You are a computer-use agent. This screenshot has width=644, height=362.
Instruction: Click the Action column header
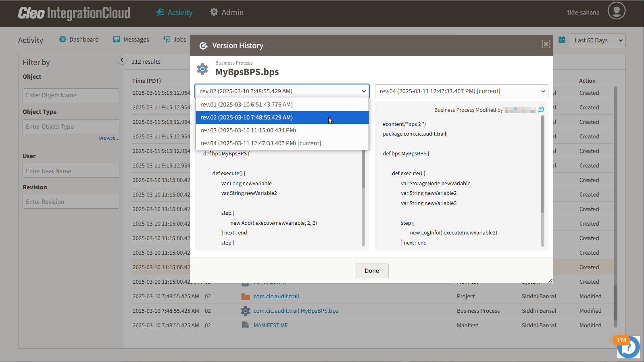(587, 81)
